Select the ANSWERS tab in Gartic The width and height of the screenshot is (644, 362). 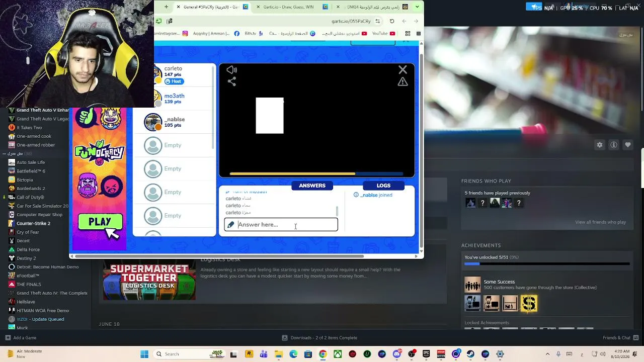[312, 186]
